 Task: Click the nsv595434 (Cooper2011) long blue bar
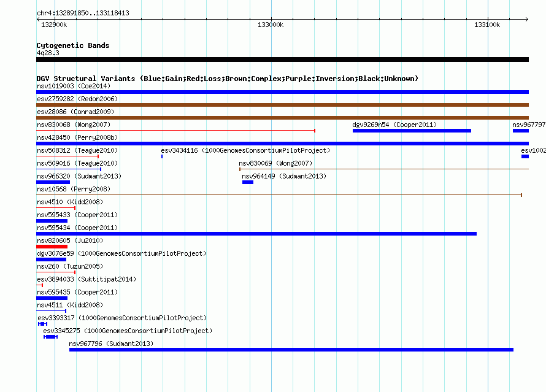point(256,234)
